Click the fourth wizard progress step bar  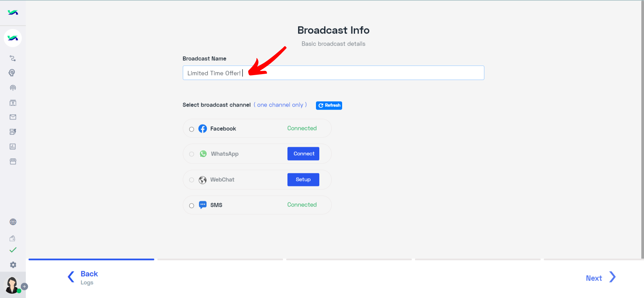click(x=478, y=259)
